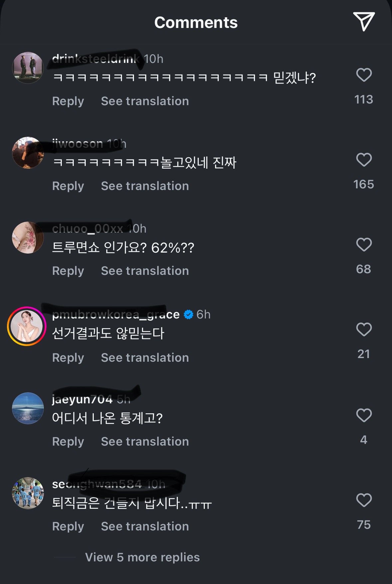
Task: Click the blue verified badge
Action: tap(189, 314)
